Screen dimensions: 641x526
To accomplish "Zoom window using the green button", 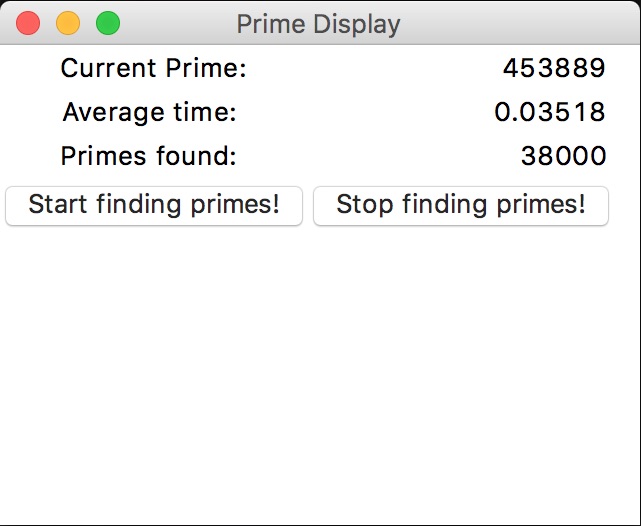I will [107, 23].
